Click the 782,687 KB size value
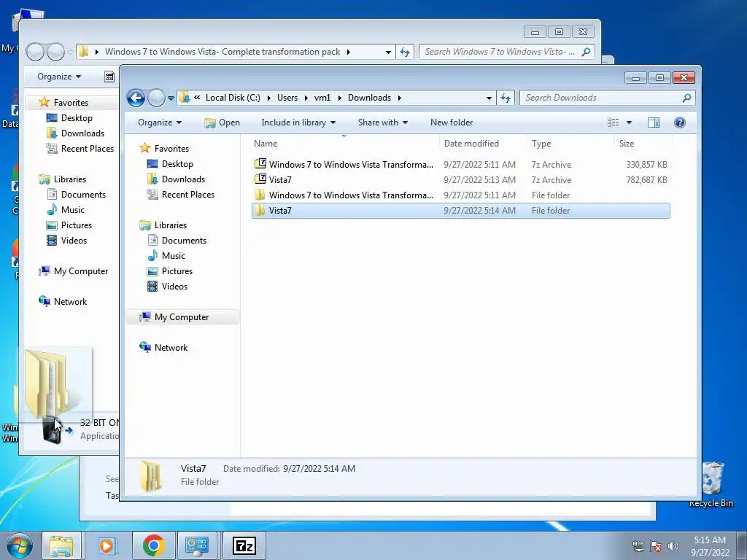 pos(646,180)
